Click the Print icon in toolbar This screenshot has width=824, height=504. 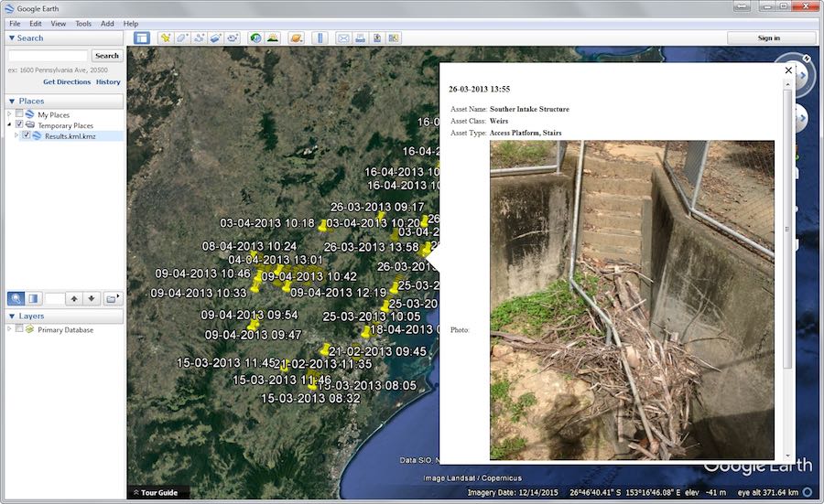[360, 38]
